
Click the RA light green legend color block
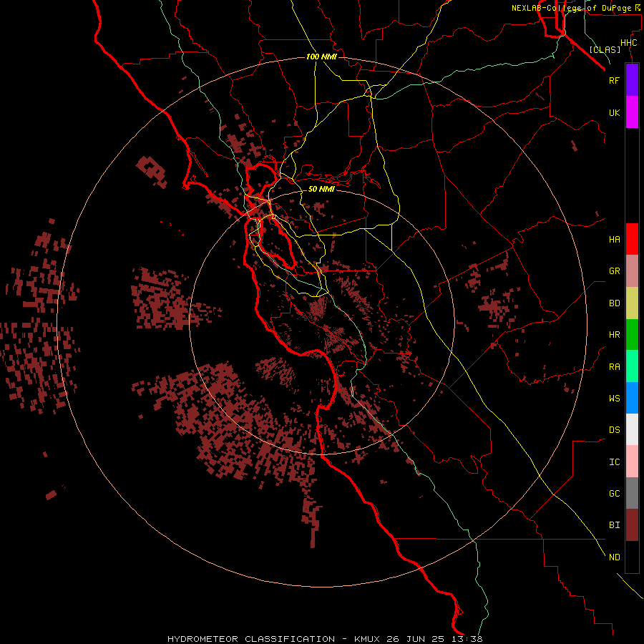632,366
